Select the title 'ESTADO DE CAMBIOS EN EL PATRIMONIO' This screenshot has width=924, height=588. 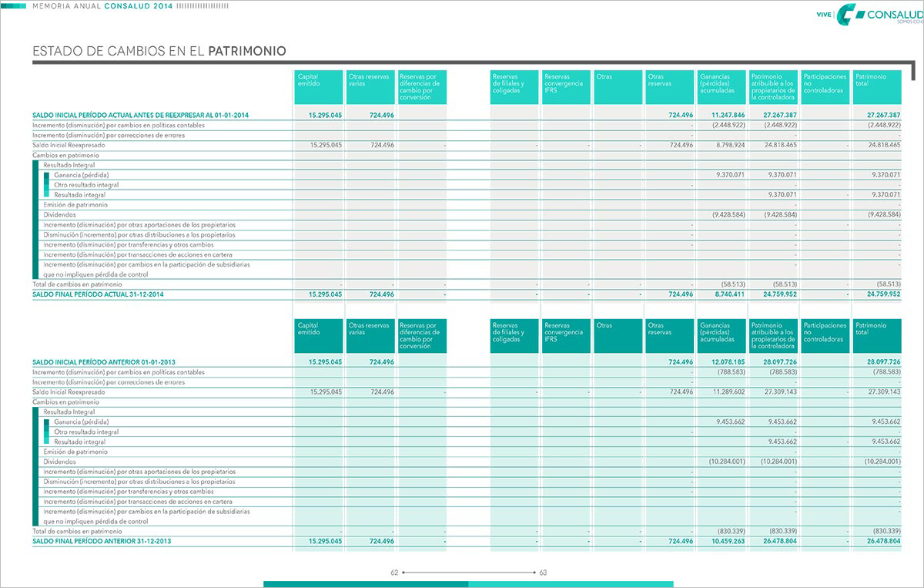159,51
